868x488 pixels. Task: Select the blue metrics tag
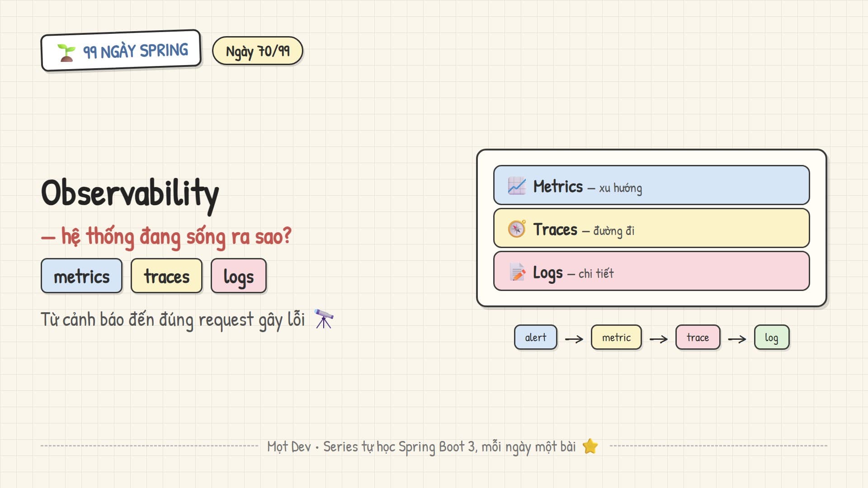tap(81, 276)
